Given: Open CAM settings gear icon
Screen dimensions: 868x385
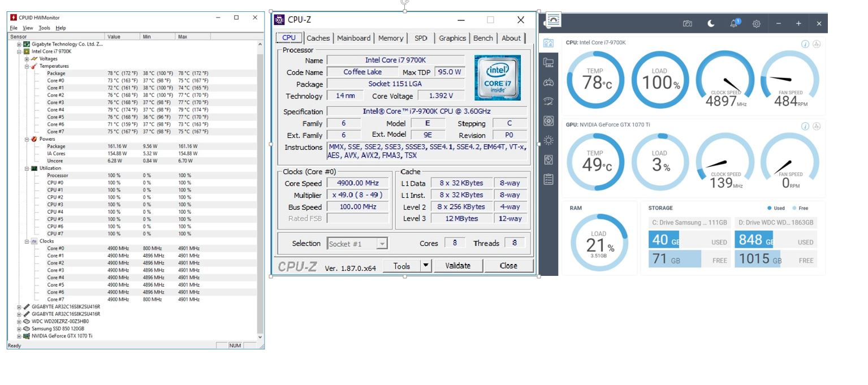Looking at the screenshot, I should [x=757, y=24].
